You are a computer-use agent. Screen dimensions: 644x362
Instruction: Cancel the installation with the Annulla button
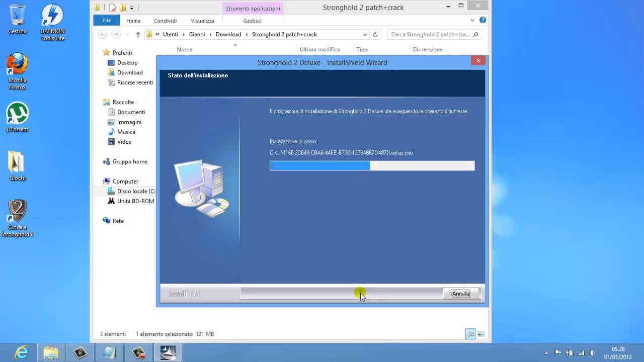pos(460,294)
